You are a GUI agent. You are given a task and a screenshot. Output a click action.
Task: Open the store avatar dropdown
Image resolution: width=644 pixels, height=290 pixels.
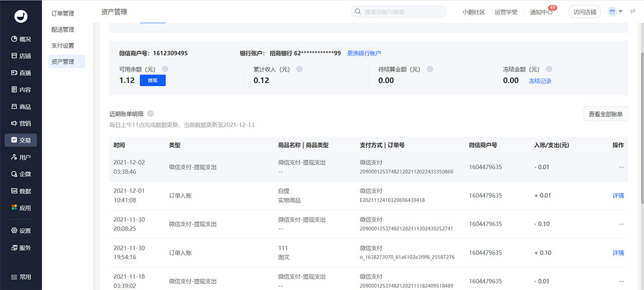coord(615,12)
